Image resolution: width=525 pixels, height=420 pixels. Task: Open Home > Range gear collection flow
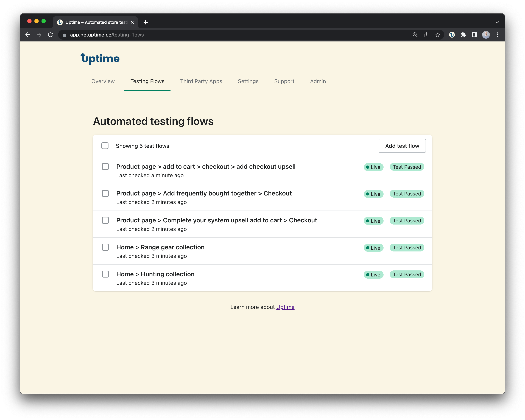[160, 247]
